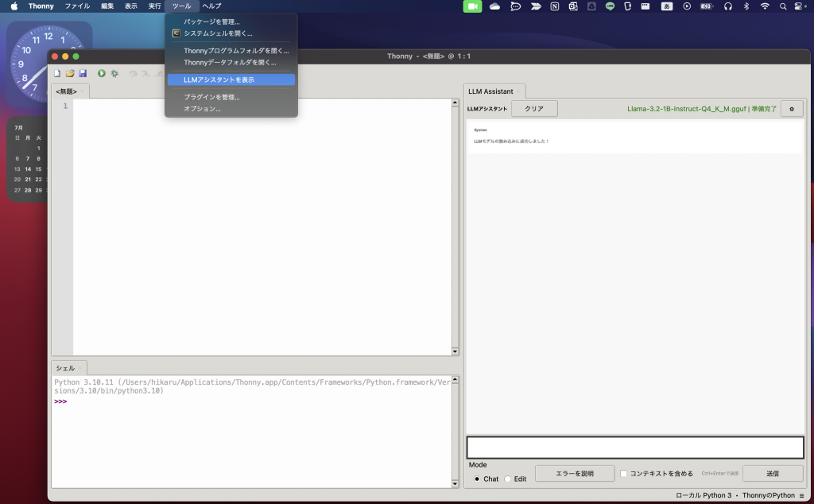
Task: Click the shell scrollbar down arrow
Action: (x=455, y=484)
